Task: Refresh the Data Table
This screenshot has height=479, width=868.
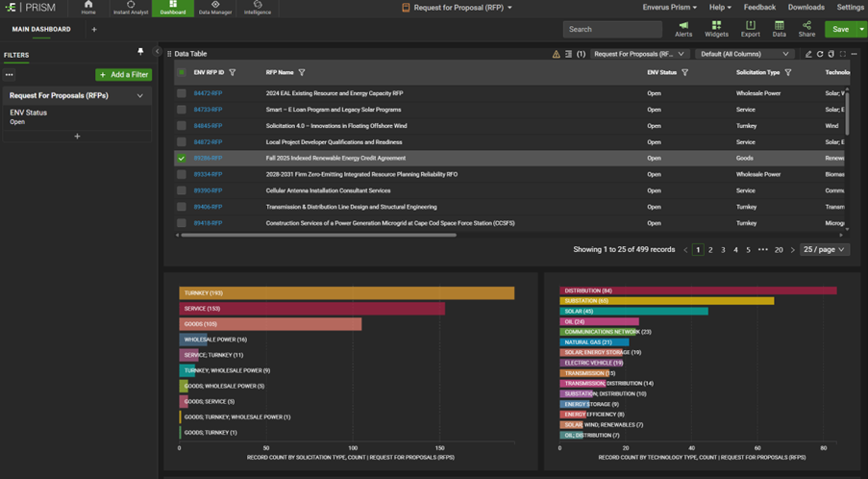Action: click(x=820, y=54)
